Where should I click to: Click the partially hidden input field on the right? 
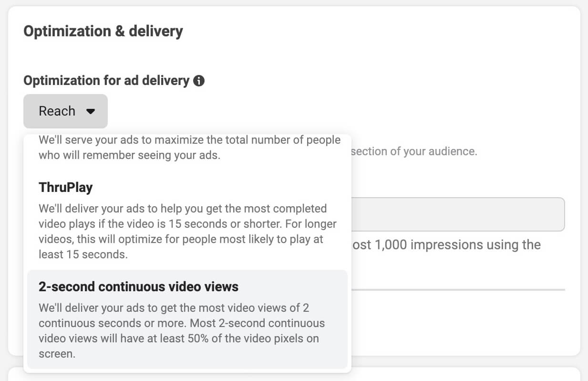pyautogui.click(x=458, y=214)
